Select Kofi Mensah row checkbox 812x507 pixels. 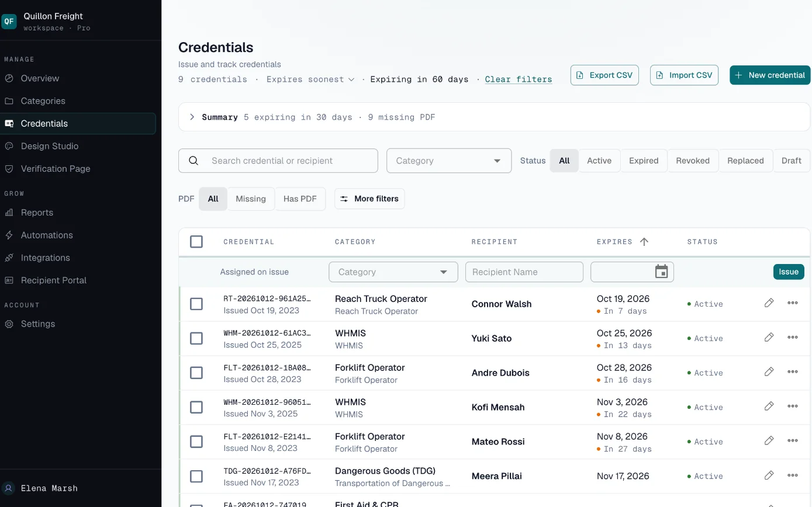(196, 407)
